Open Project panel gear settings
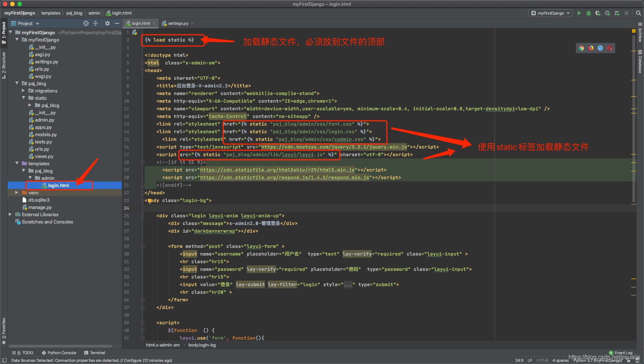 [107, 23]
